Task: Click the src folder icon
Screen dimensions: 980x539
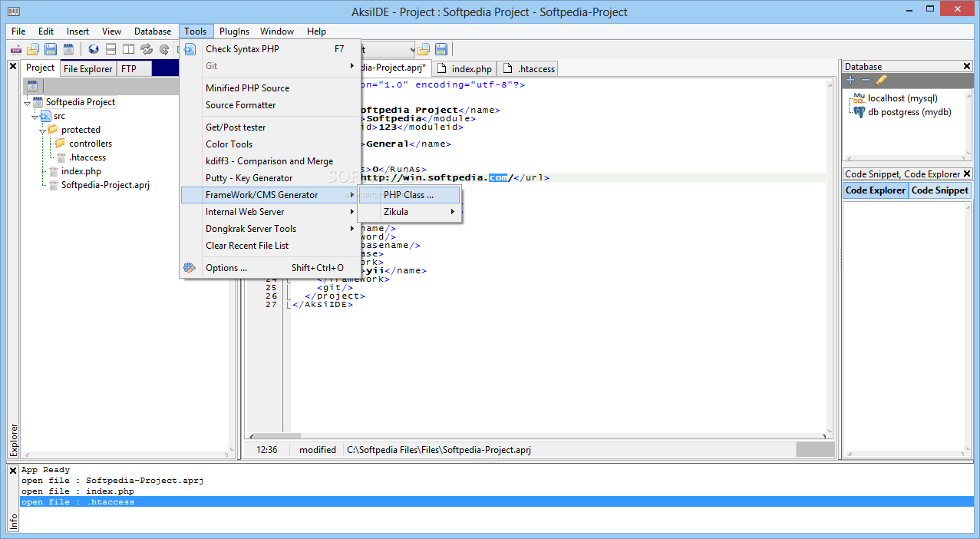Action: 45,116
